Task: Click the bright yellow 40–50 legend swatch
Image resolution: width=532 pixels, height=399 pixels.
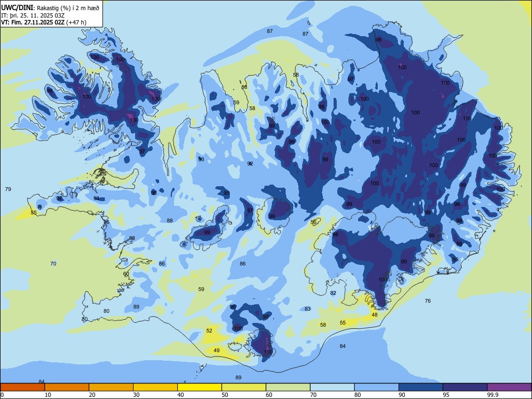Action: [x=199, y=387]
